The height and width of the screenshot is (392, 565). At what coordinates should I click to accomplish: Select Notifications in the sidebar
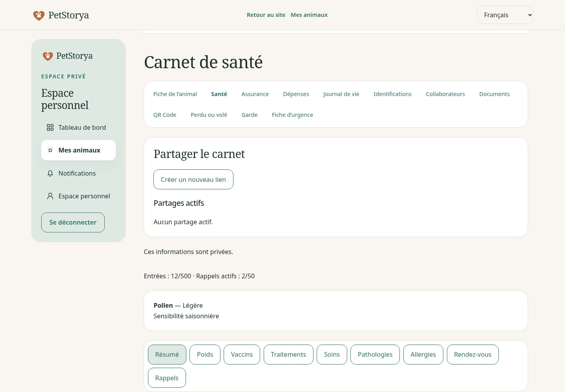(78, 173)
